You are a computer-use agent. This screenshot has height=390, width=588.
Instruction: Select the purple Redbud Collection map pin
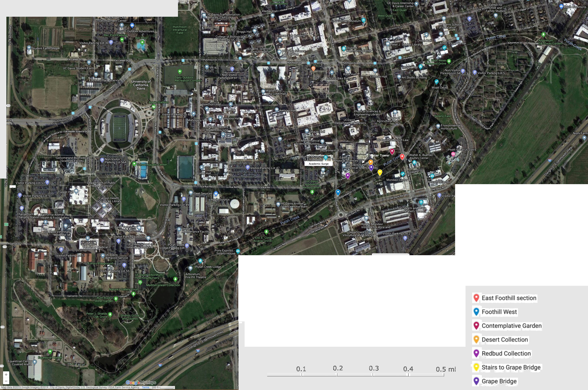tap(348, 176)
